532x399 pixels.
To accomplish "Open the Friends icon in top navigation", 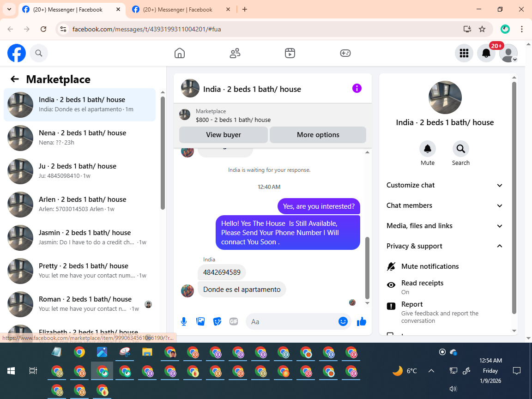I will point(235,53).
